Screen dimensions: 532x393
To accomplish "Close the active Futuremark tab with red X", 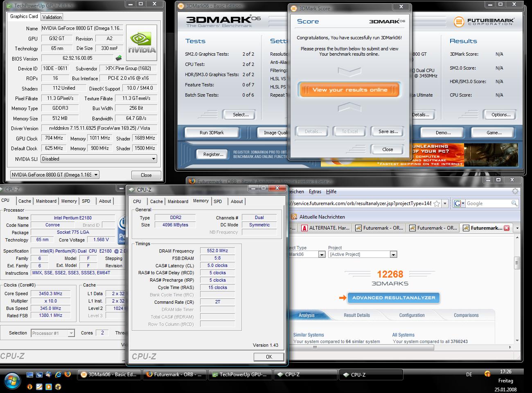I will pyautogui.click(x=507, y=228).
